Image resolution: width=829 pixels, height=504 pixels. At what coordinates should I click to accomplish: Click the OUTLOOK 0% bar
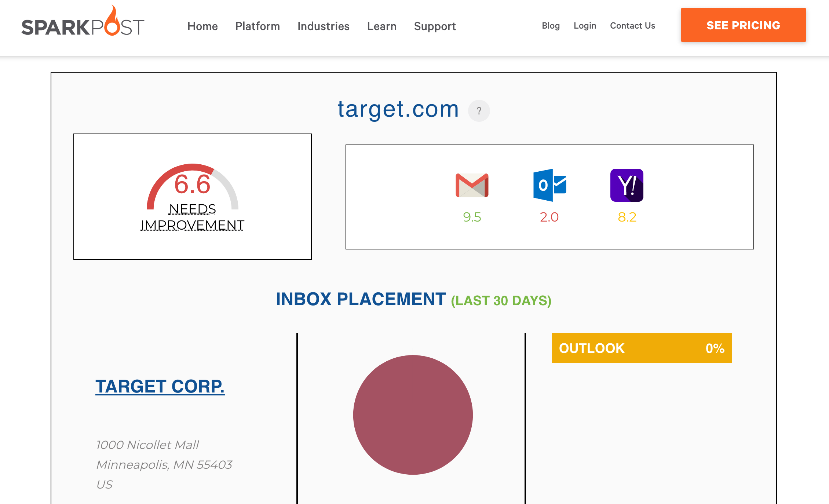click(642, 348)
